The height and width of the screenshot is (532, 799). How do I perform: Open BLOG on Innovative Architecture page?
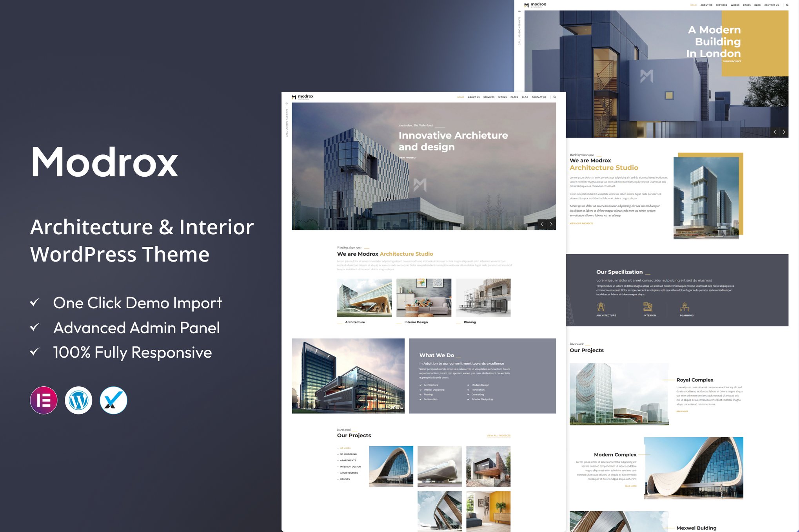coord(525,97)
